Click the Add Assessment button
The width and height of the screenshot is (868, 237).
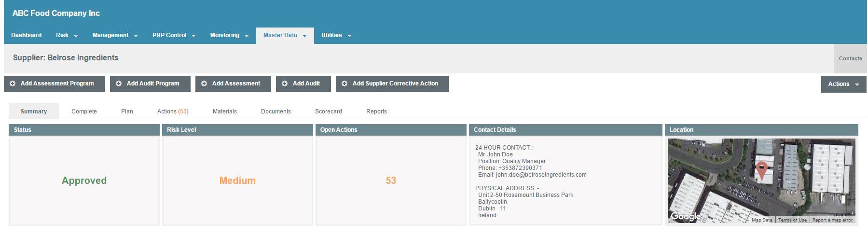[x=233, y=84]
